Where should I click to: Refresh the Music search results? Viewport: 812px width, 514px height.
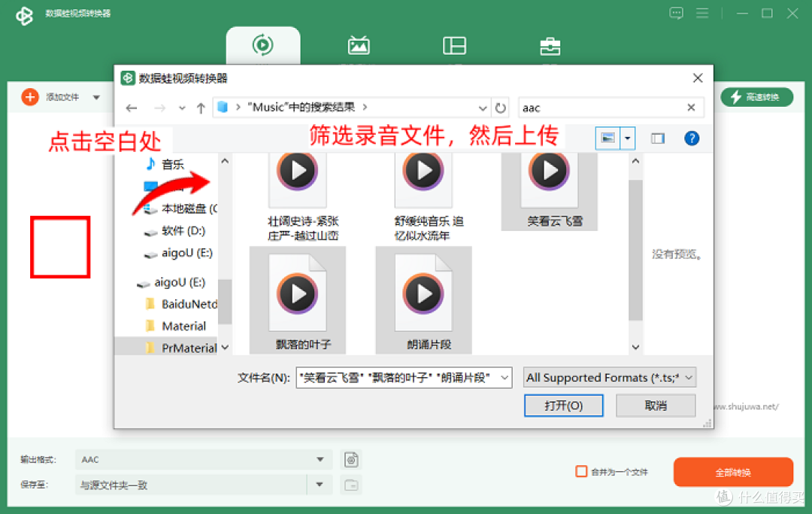pos(500,108)
